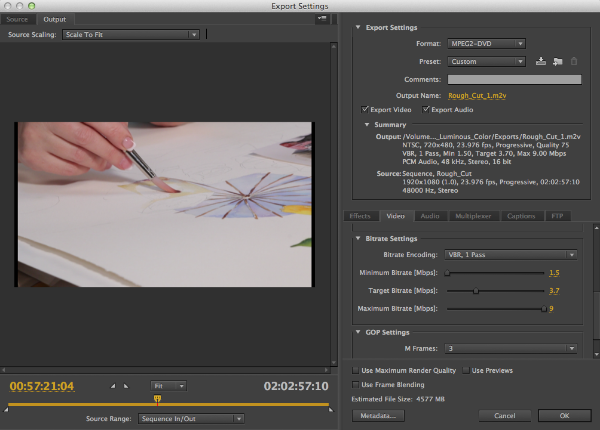600x430 pixels.
Task: Open the Source Scaling dropdown
Action: click(x=131, y=34)
